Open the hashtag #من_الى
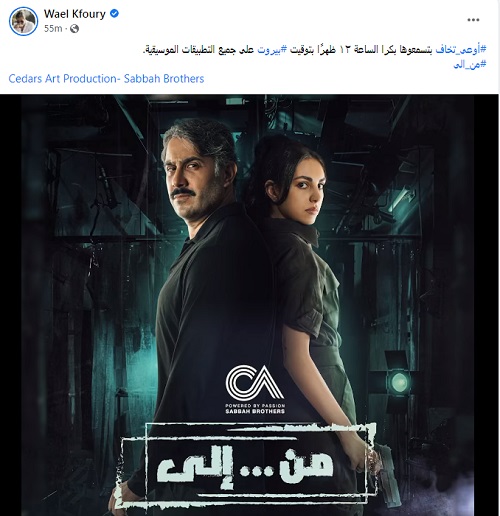 (470, 64)
